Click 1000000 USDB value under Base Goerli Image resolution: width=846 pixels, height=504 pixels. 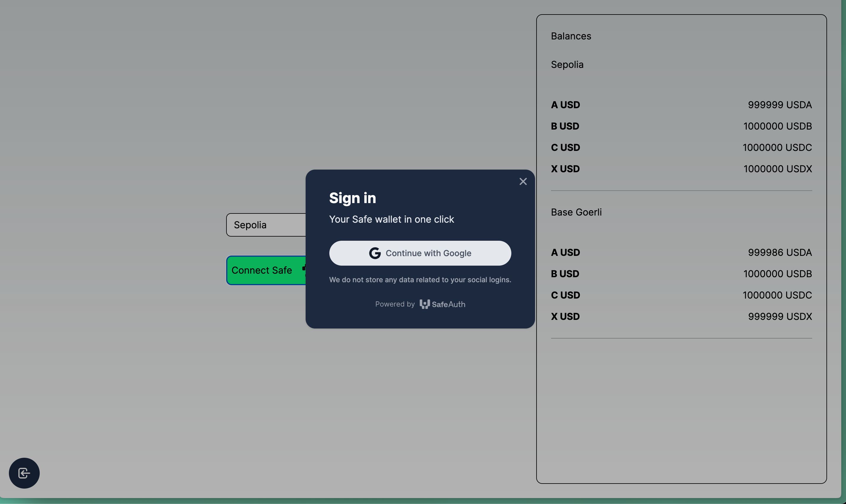tap(778, 274)
